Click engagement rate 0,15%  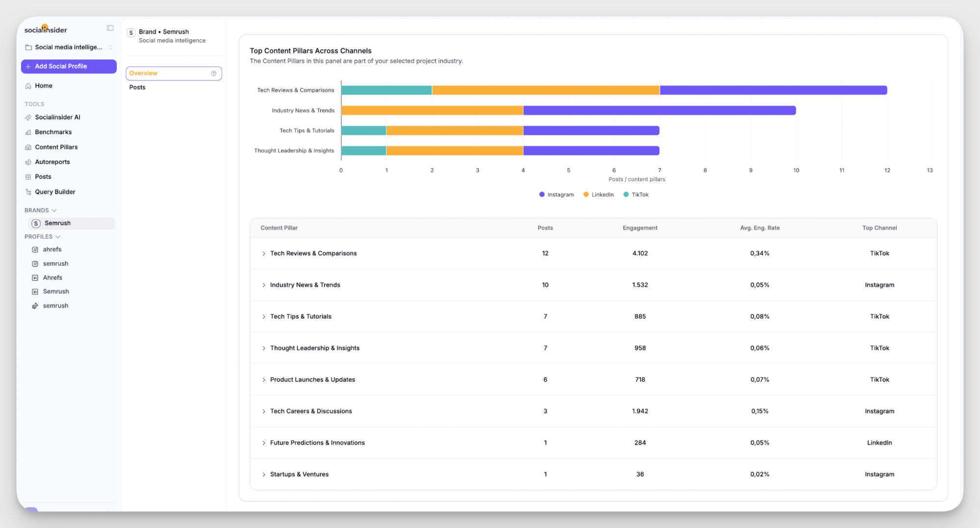pos(759,411)
